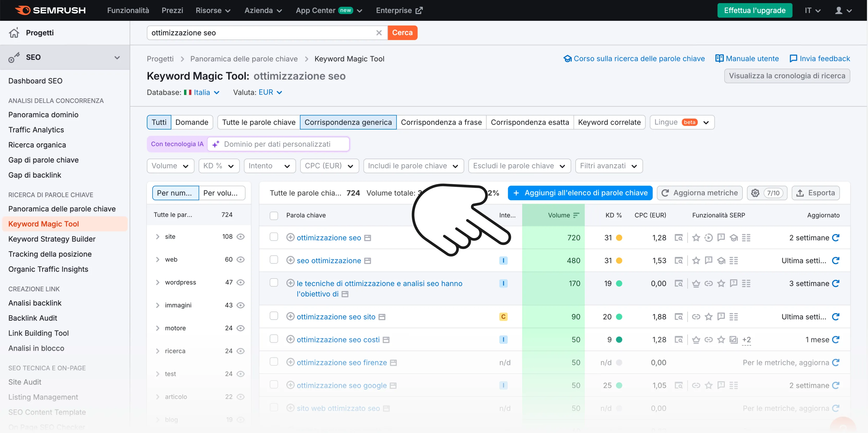This screenshot has width=868, height=433.
Task: Refresh metrics for 'ottimizzazione seo' row
Action: click(836, 238)
